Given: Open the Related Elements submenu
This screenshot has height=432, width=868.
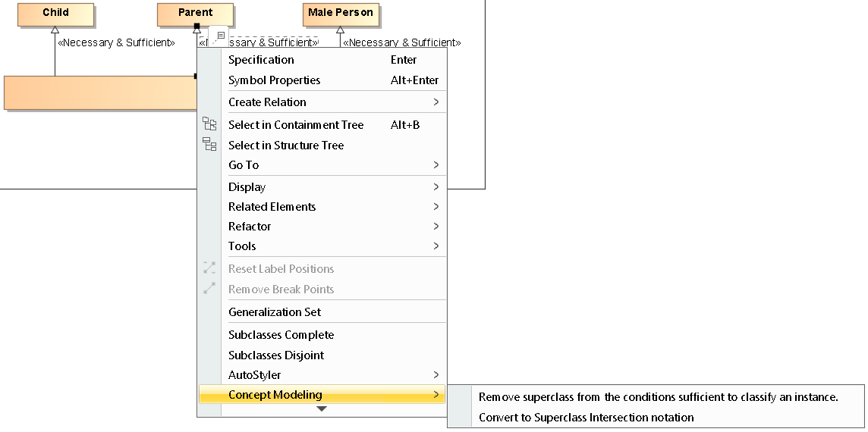Looking at the screenshot, I should tap(272, 207).
